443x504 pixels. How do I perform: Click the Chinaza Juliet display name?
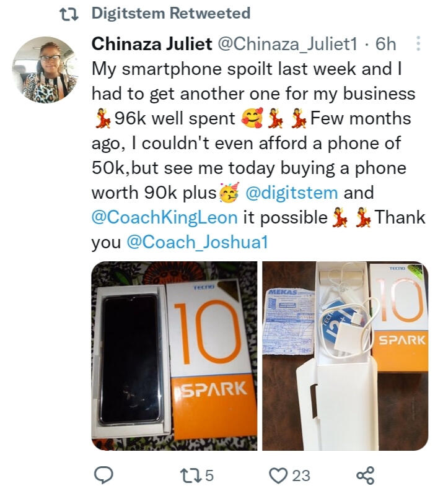click(152, 44)
